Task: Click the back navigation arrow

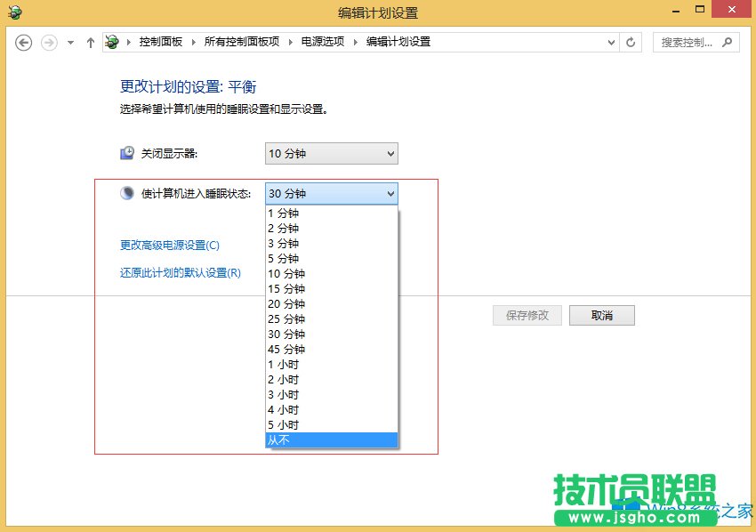Action: click(x=23, y=42)
